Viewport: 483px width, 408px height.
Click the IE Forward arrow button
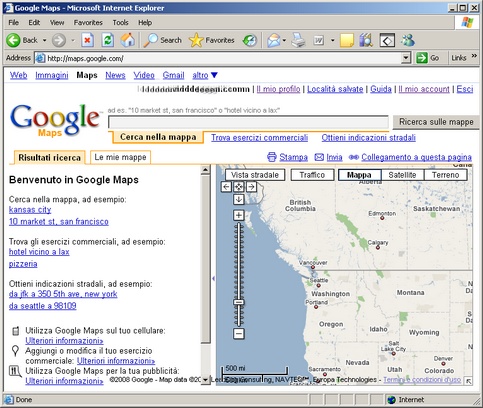[59, 40]
